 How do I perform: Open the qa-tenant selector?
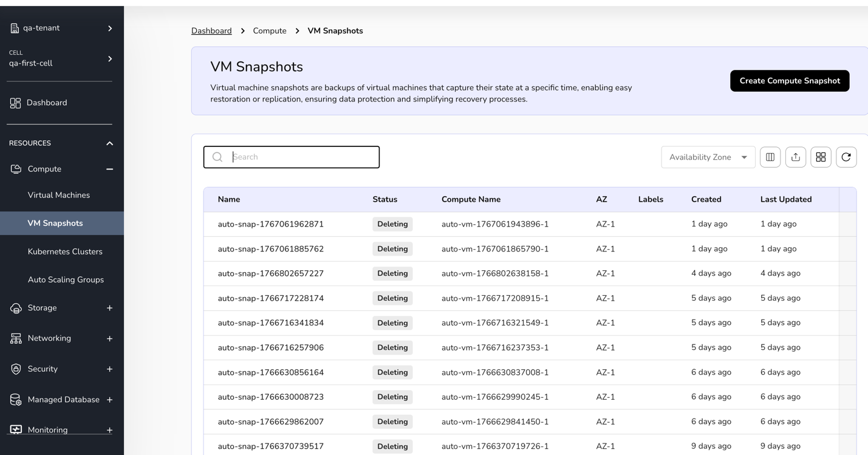(x=61, y=28)
